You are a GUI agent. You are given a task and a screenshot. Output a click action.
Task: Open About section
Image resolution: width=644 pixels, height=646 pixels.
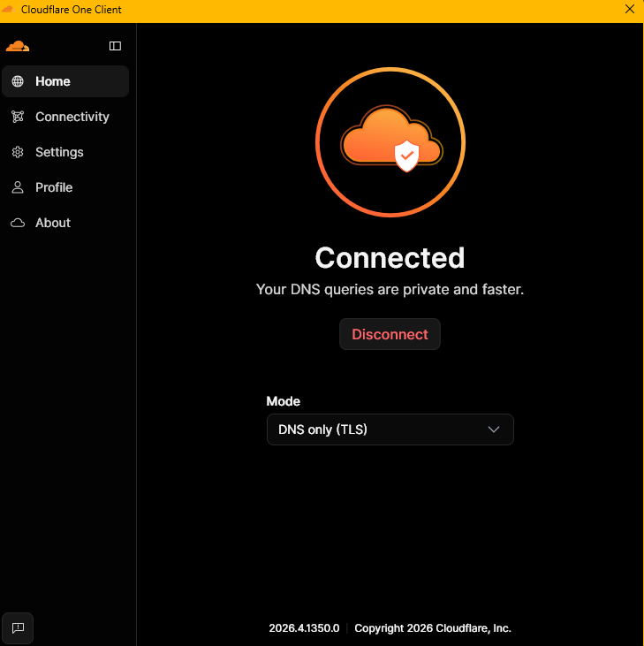(x=65, y=223)
